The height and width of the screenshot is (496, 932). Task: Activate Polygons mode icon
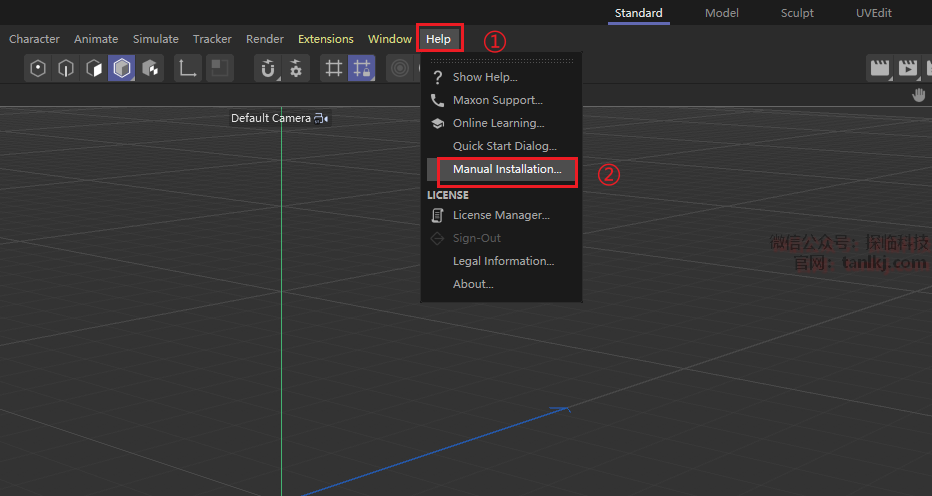click(x=94, y=69)
